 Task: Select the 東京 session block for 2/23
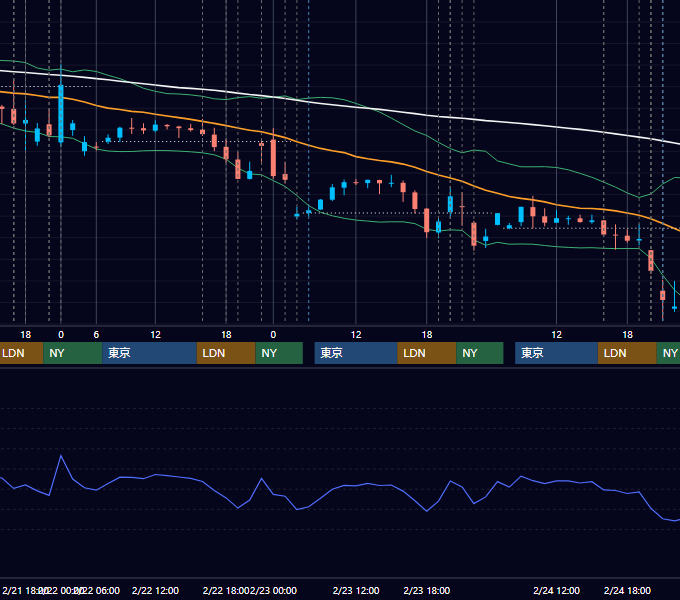[356, 353]
